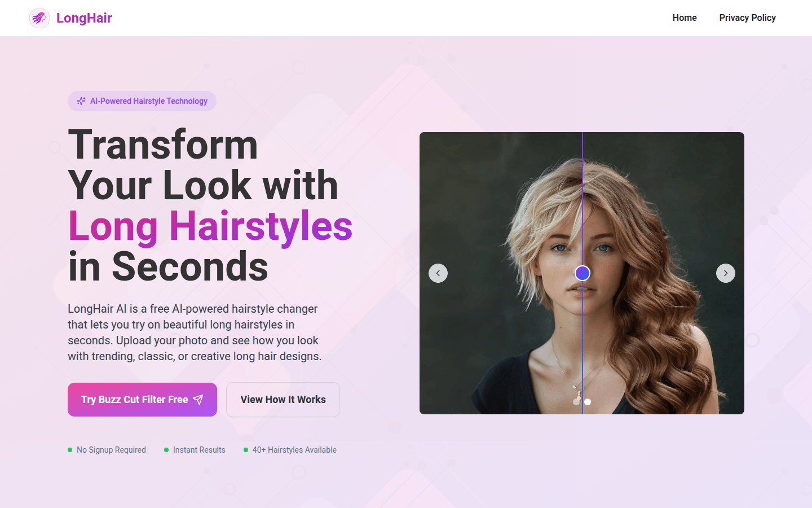Click the long curly hair after side
Image resolution: width=812 pixels, height=508 pixels.
664,273
